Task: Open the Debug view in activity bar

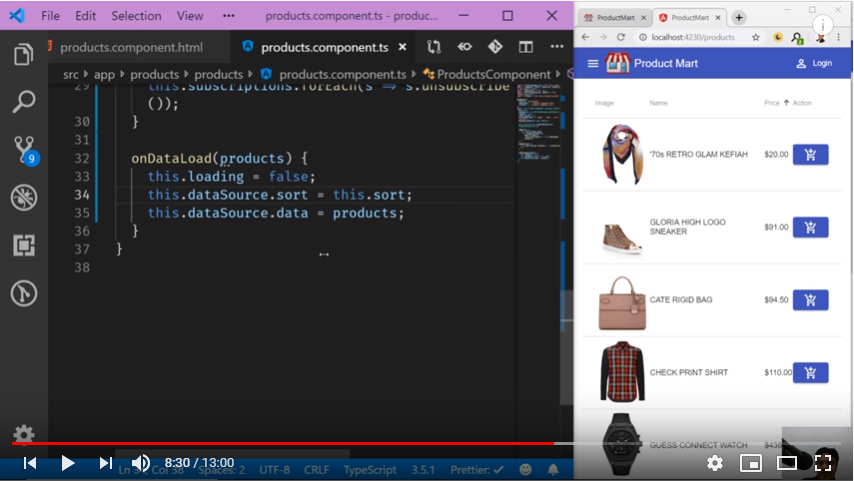Action: click(x=23, y=198)
